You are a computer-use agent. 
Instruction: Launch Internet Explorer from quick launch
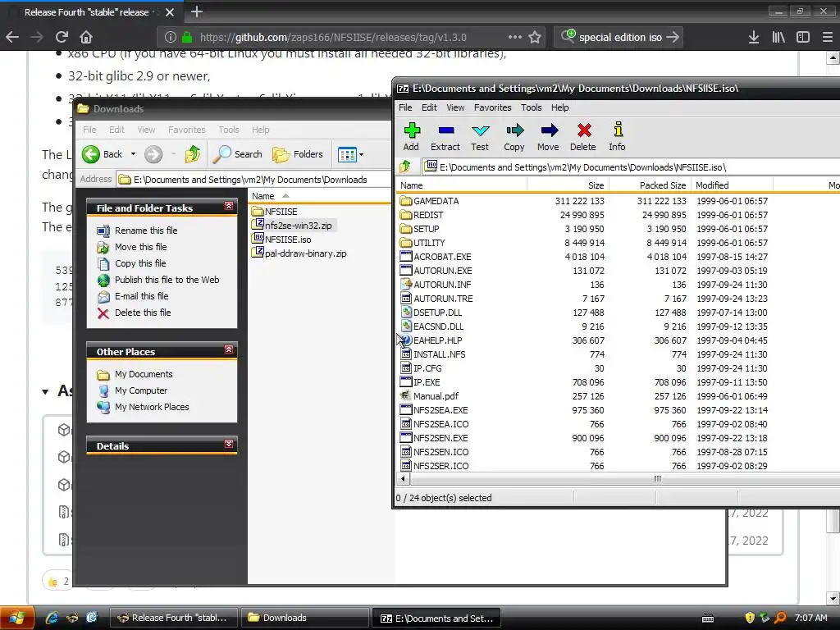(x=52, y=619)
